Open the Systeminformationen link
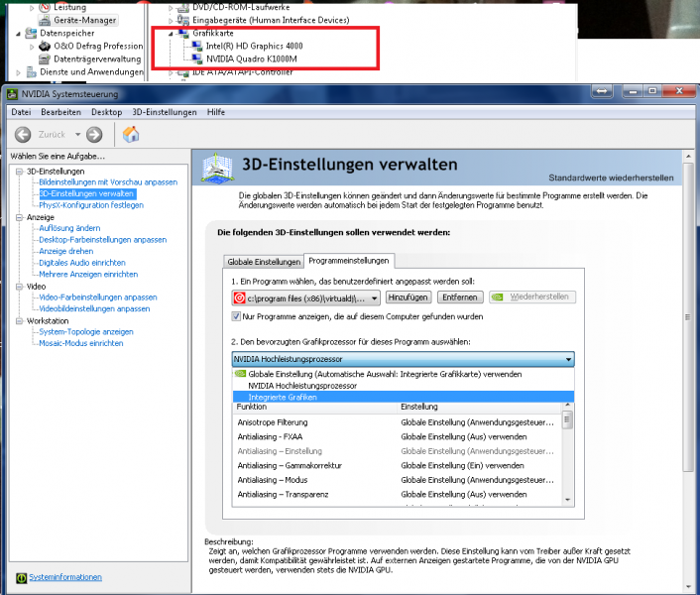The width and height of the screenshot is (700, 595). click(65, 577)
